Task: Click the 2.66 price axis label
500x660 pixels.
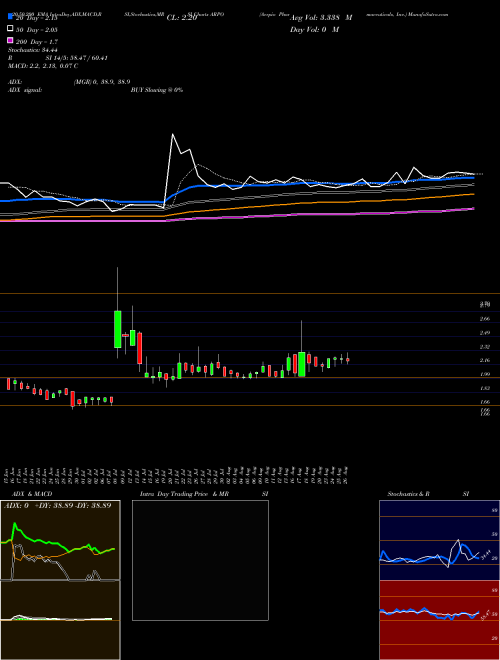Action: click(485, 319)
